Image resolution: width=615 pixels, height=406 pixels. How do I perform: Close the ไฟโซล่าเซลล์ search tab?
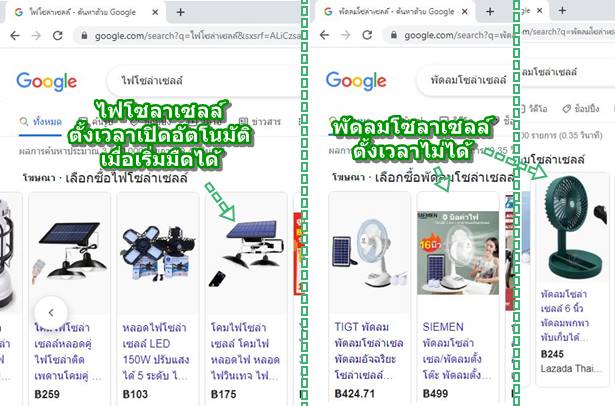[x=155, y=12]
